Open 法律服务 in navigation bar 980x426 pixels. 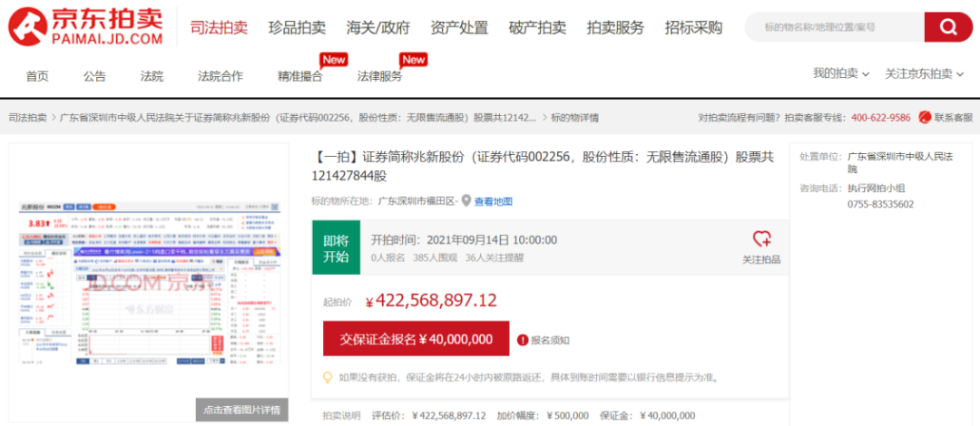pos(379,76)
